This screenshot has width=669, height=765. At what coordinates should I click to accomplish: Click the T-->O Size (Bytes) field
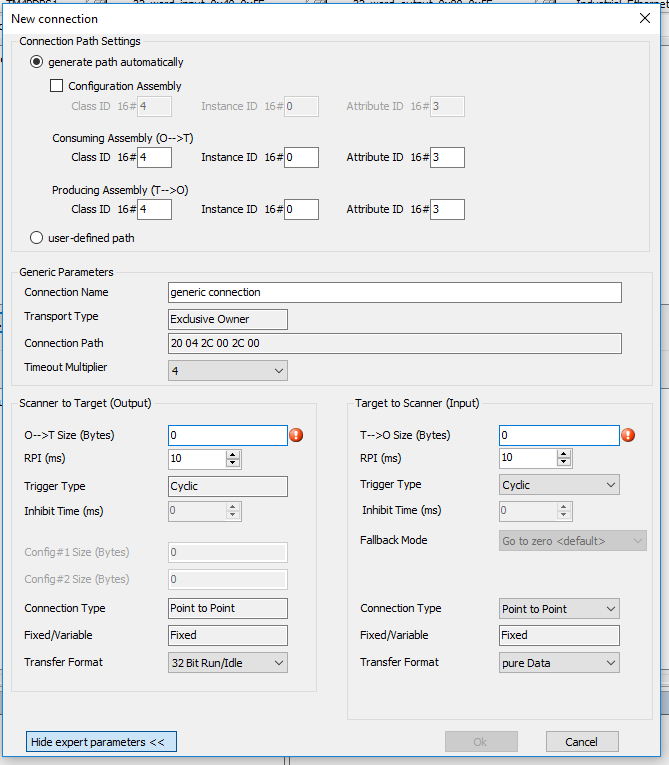(x=558, y=435)
